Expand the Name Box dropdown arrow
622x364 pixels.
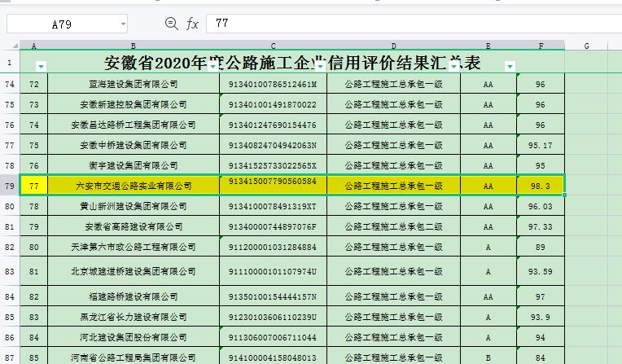[122, 24]
